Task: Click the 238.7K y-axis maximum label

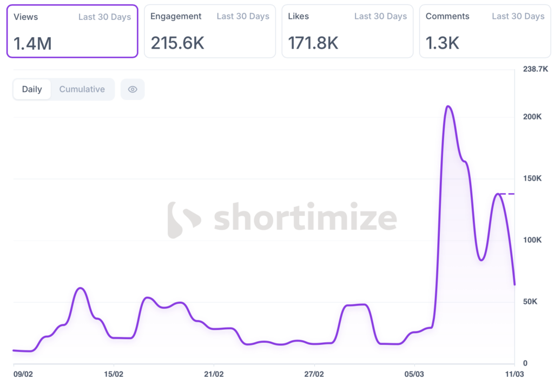Action: pos(536,69)
